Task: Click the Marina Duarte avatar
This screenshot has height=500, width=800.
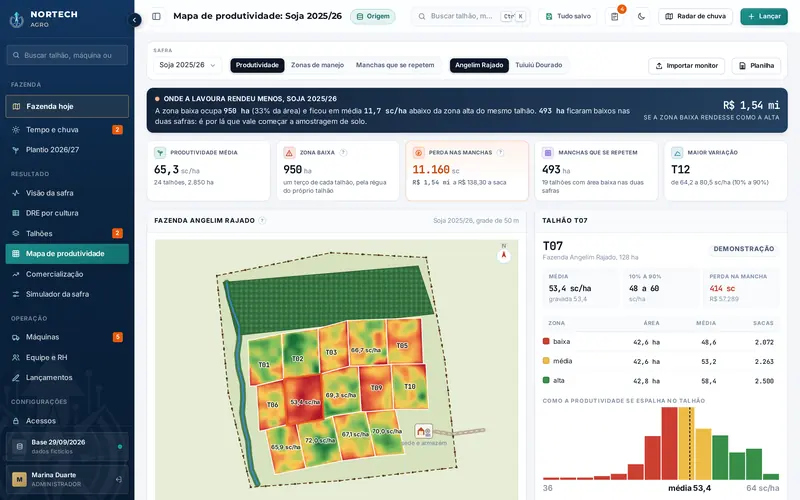Action: (x=19, y=479)
